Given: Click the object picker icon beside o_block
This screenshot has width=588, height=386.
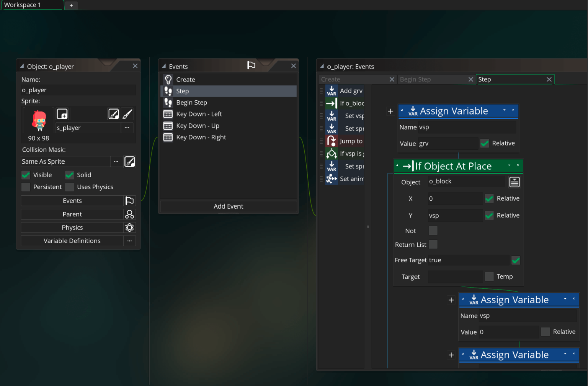Looking at the screenshot, I should (x=514, y=182).
